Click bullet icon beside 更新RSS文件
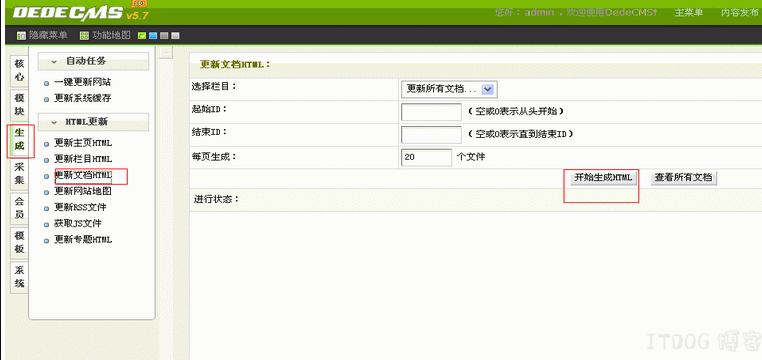Screen dimensions: 762x360 pos(47,208)
